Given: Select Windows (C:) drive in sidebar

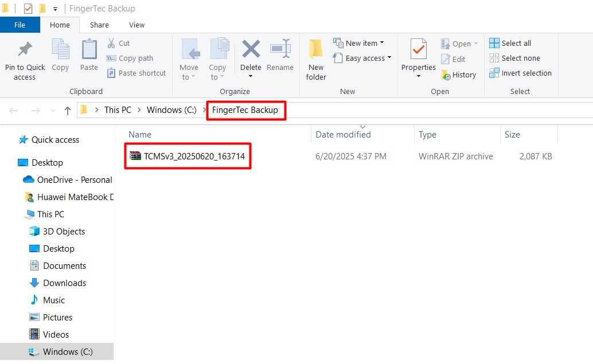Looking at the screenshot, I should click(x=57, y=351).
